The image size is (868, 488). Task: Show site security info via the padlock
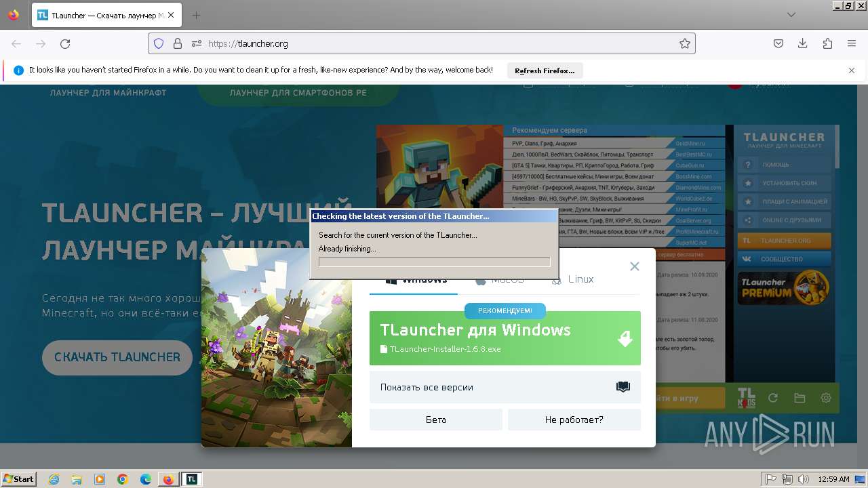coord(178,43)
